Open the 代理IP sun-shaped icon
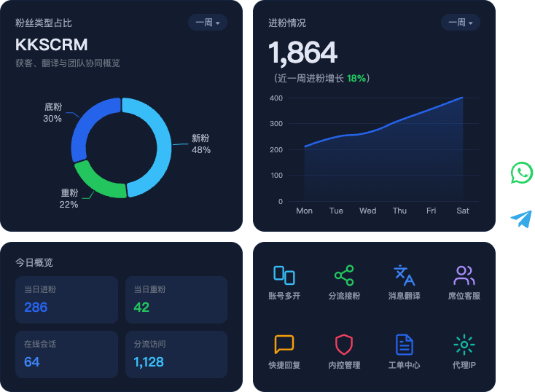The height and width of the screenshot is (392, 535). [464, 344]
